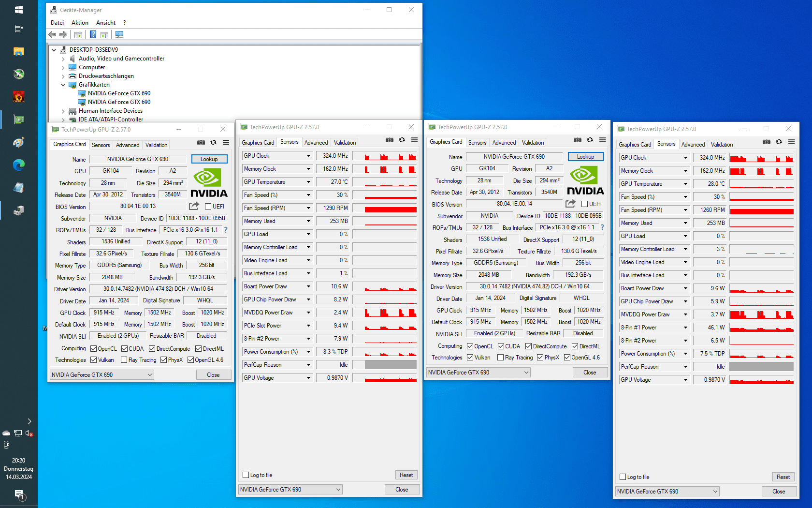Toggle OpenCL checkbox in left Graphics Card window
The height and width of the screenshot is (508, 812).
[94, 349]
